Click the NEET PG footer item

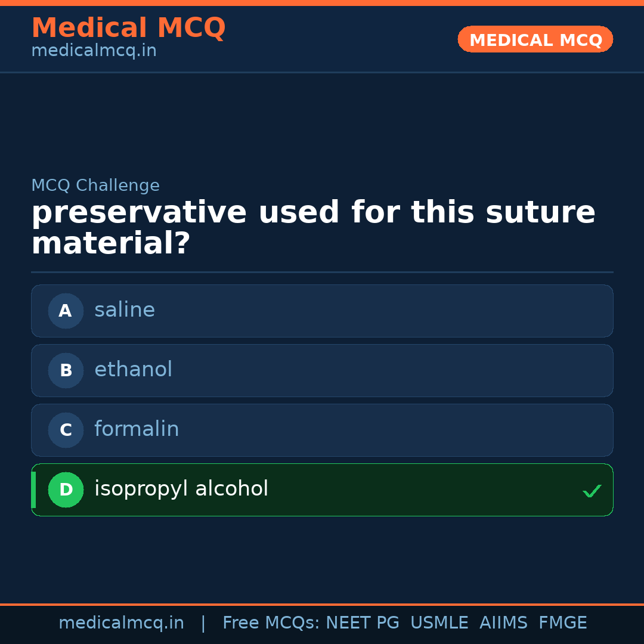pos(362,623)
